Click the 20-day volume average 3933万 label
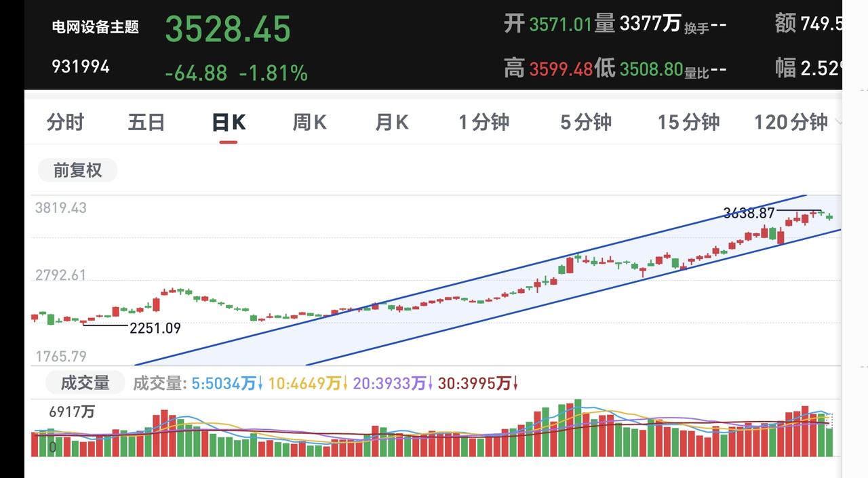The height and width of the screenshot is (478, 868). (x=393, y=384)
